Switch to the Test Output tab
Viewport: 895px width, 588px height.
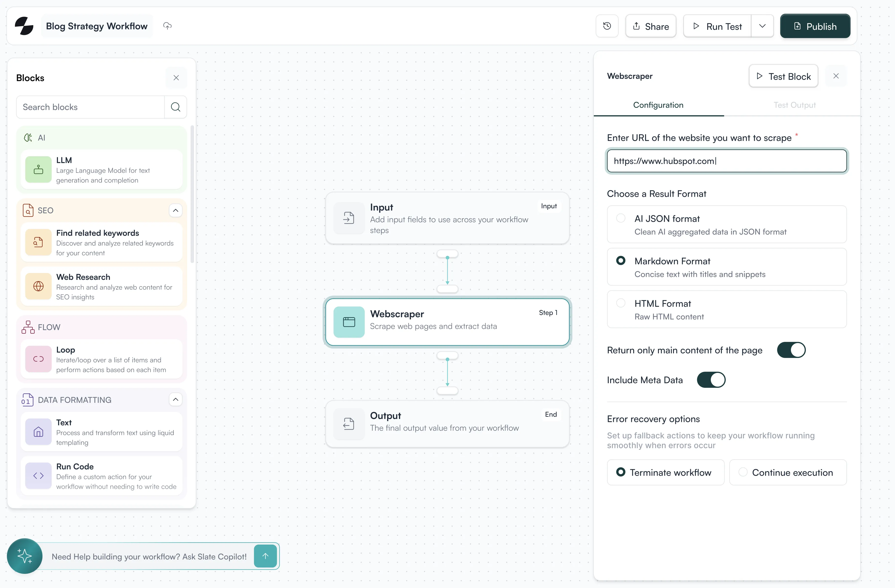pyautogui.click(x=794, y=105)
